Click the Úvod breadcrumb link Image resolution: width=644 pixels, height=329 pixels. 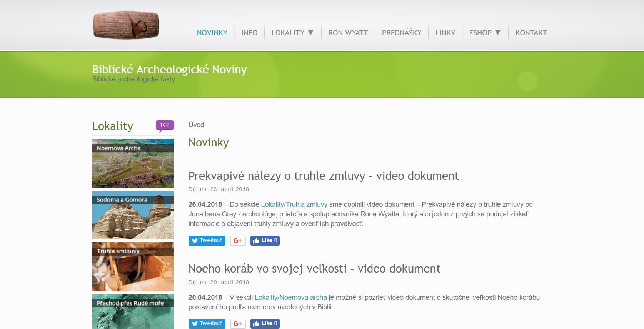pyautogui.click(x=196, y=125)
